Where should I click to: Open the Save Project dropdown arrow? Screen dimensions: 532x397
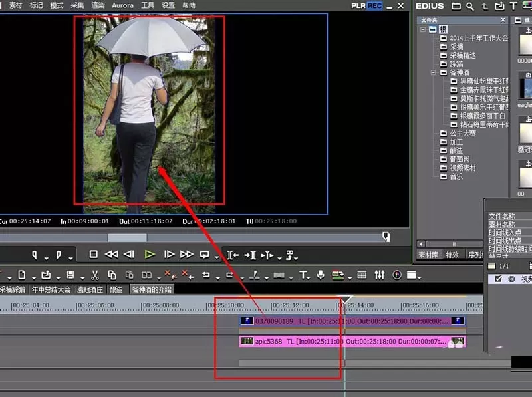[82, 278]
